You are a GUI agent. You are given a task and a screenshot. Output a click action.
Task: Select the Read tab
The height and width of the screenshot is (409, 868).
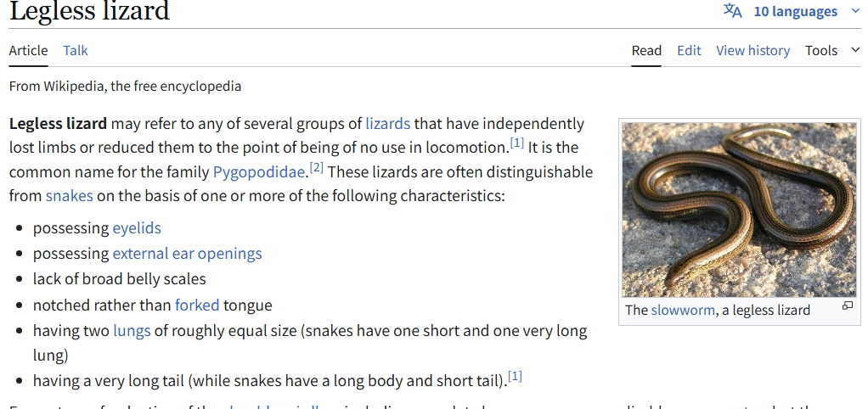pyautogui.click(x=646, y=50)
